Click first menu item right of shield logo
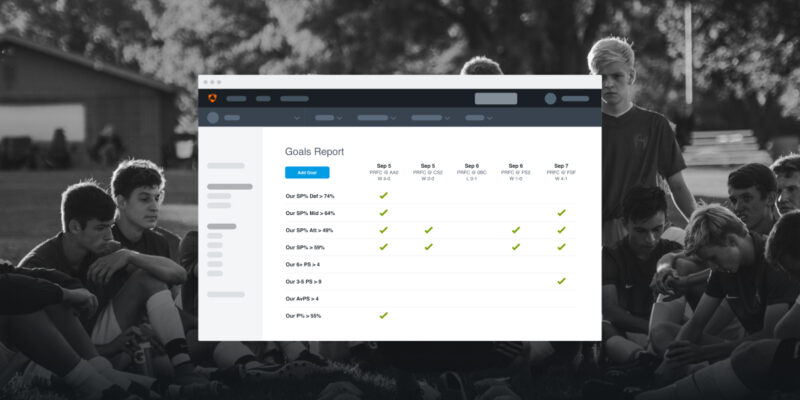 [x=236, y=98]
